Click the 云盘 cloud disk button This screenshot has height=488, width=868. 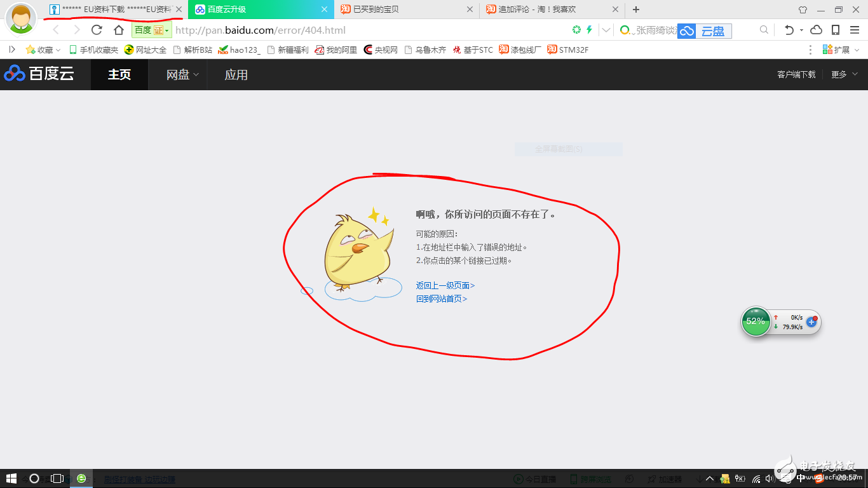coord(705,30)
